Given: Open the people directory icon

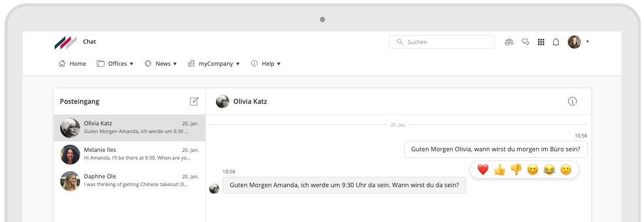Looking at the screenshot, I should tap(509, 42).
